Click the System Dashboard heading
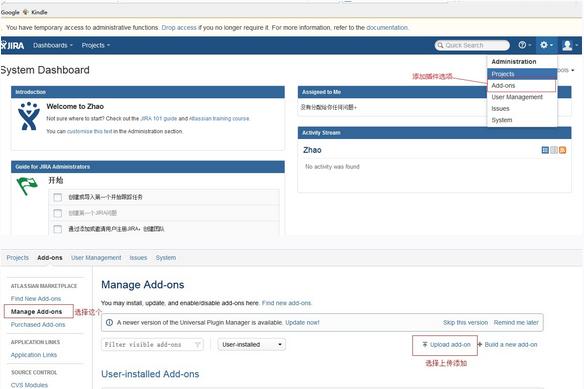584x389 pixels. (x=45, y=70)
